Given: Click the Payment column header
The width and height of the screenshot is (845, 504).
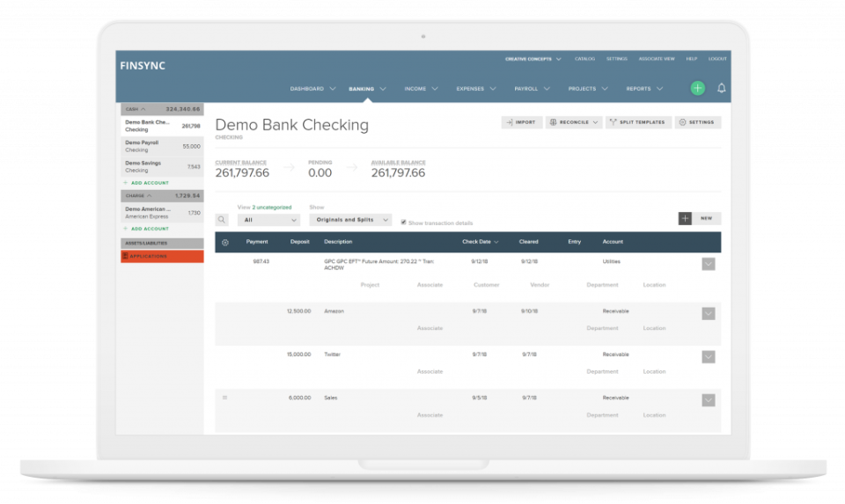Looking at the screenshot, I should [x=257, y=242].
